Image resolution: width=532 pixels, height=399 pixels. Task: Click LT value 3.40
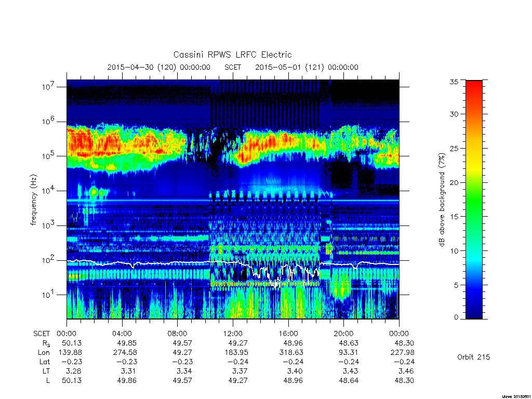coord(295,371)
